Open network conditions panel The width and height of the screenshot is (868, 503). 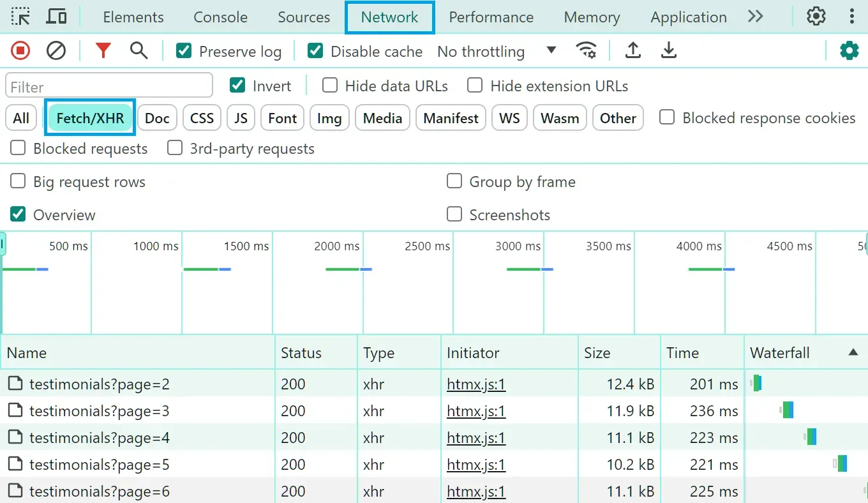[586, 50]
